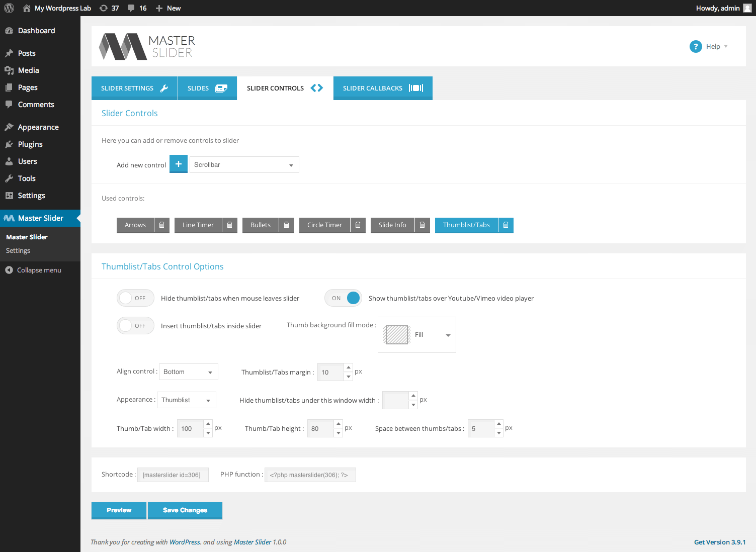Click the trash icon next to Bullets
756x552 pixels.
click(x=286, y=225)
